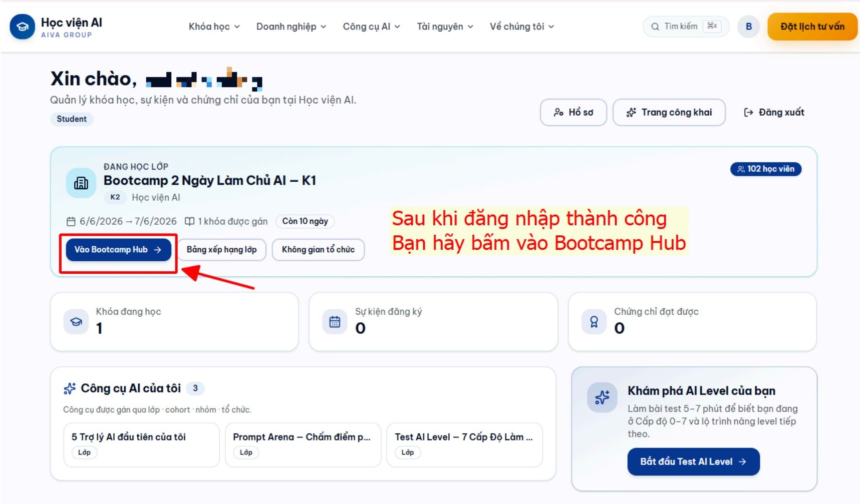Click the calendar icon in Sự kiện đăng ký
The width and height of the screenshot is (860, 504).
(335, 322)
